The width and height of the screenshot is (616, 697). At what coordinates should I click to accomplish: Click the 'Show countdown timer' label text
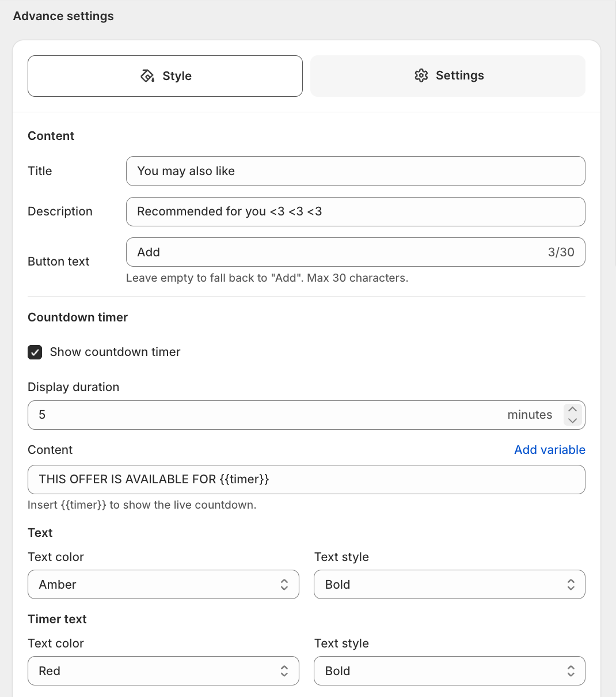[x=115, y=352]
